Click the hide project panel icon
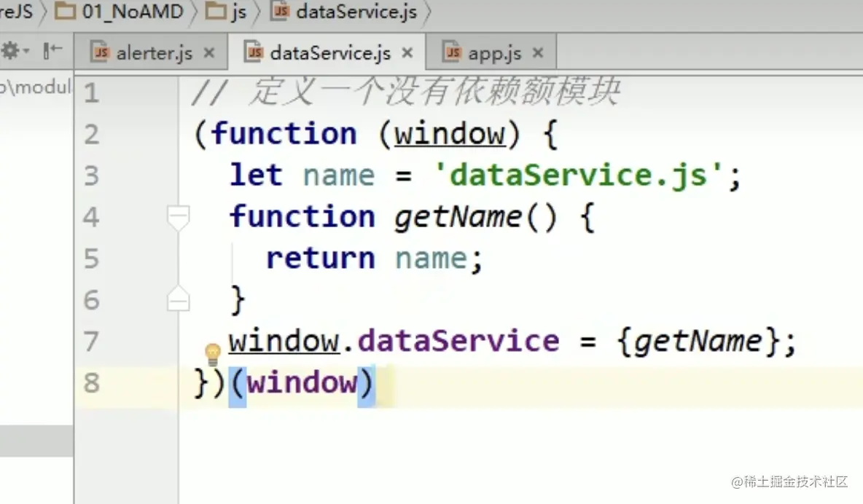The height and width of the screenshot is (504, 863). [x=52, y=51]
